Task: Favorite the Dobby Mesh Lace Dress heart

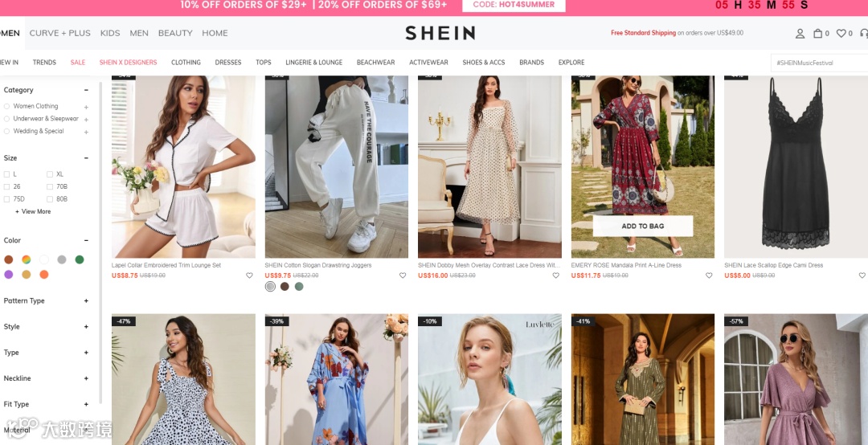Action: coord(556,275)
